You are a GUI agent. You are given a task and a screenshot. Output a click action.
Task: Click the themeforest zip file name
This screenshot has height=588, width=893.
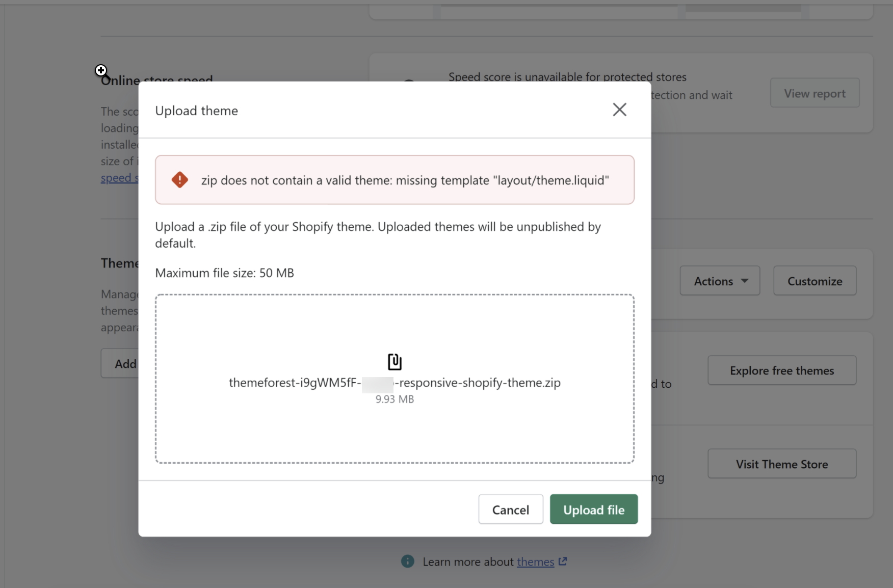pyautogui.click(x=395, y=383)
